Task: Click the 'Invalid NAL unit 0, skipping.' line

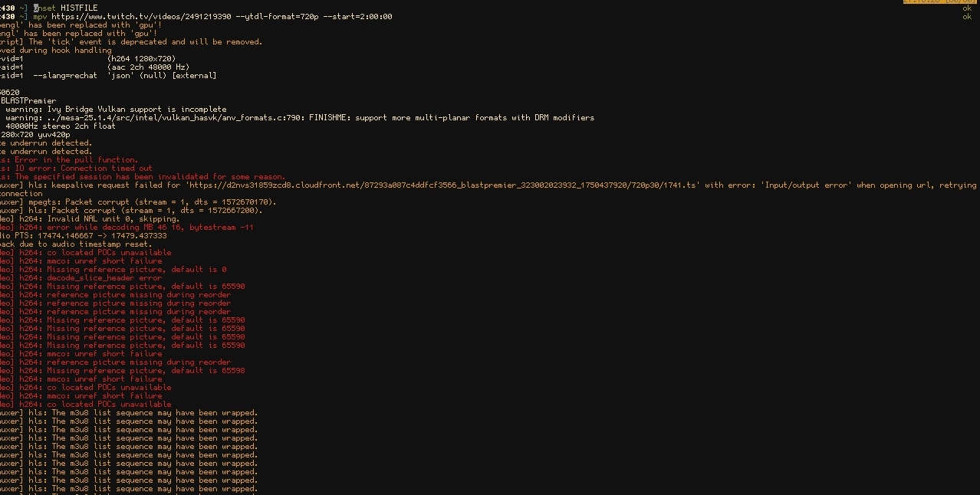Action: pyautogui.click(x=90, y=219)
